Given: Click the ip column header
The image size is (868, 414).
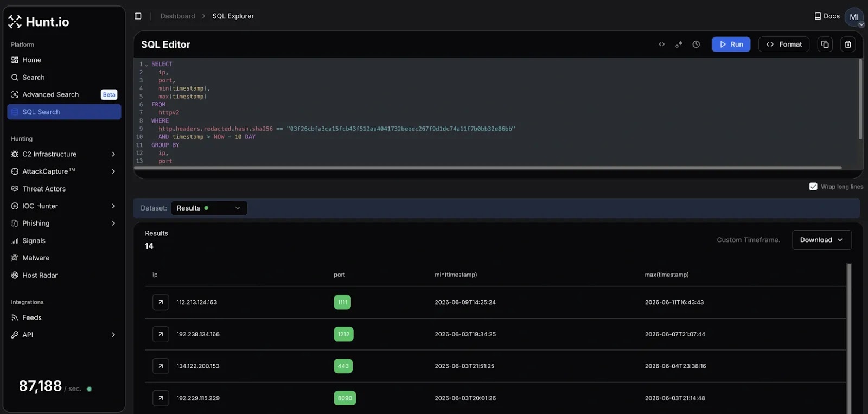Looking at the screenshot, I should click(x=155, y=275).
